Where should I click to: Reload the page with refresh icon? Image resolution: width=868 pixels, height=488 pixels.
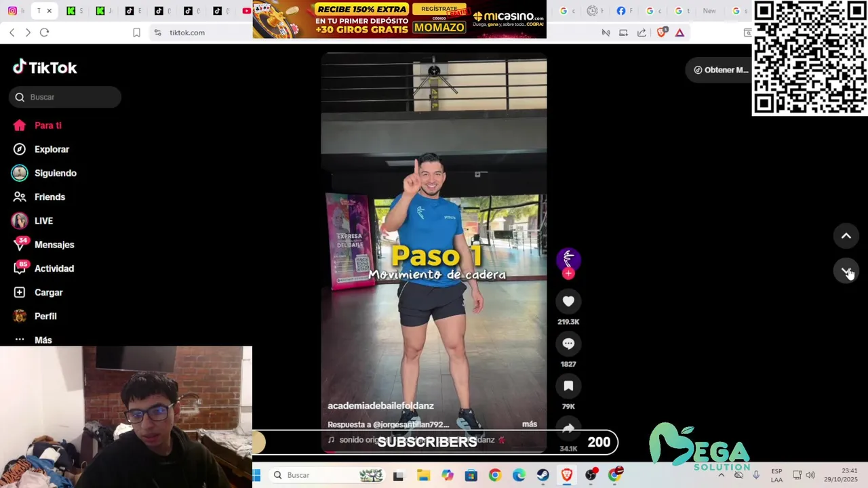click(x=44, y=33)
